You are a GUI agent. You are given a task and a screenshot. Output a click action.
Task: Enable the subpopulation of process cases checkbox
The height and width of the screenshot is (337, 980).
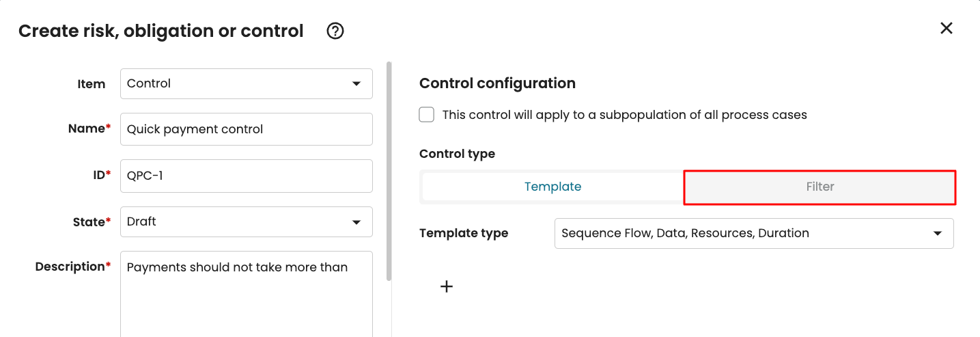tap(427, 115)
